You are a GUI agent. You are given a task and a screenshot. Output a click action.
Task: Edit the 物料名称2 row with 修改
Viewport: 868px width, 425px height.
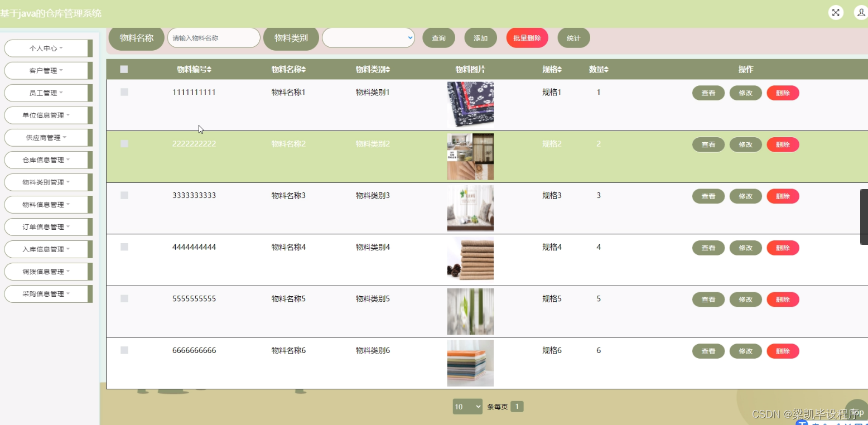click(x=746, y=144)
